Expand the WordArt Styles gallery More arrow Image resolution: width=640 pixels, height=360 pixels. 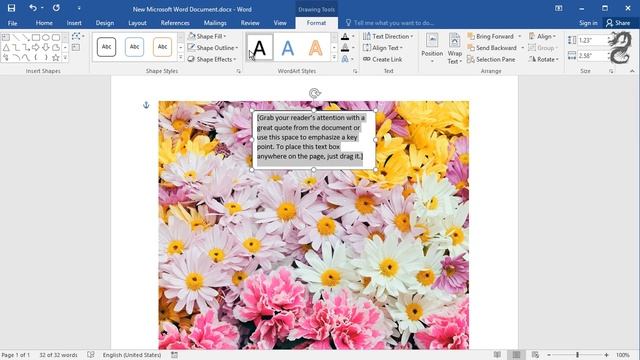tap(334, 58)
